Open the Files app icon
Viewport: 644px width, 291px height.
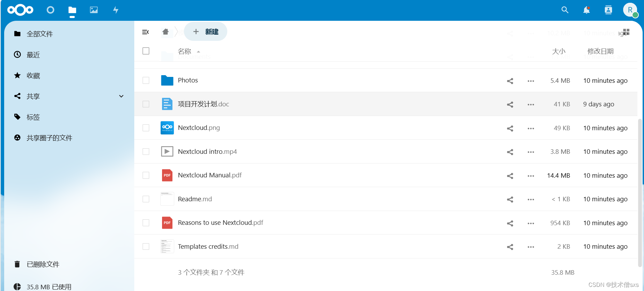(72, 10)
